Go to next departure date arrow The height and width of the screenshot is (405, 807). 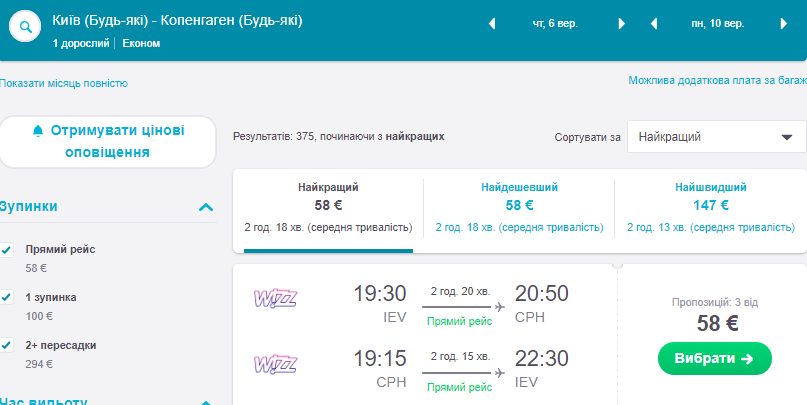pos(621,24)
